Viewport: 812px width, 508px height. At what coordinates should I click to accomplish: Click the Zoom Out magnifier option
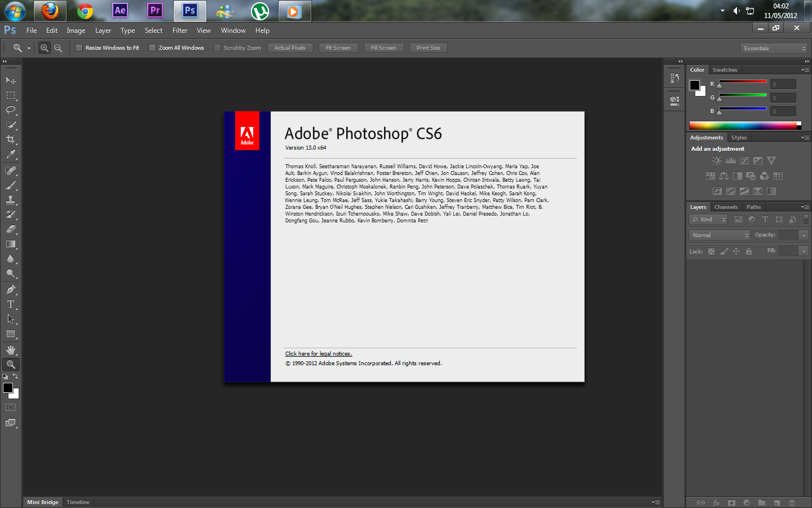(58, 48)
